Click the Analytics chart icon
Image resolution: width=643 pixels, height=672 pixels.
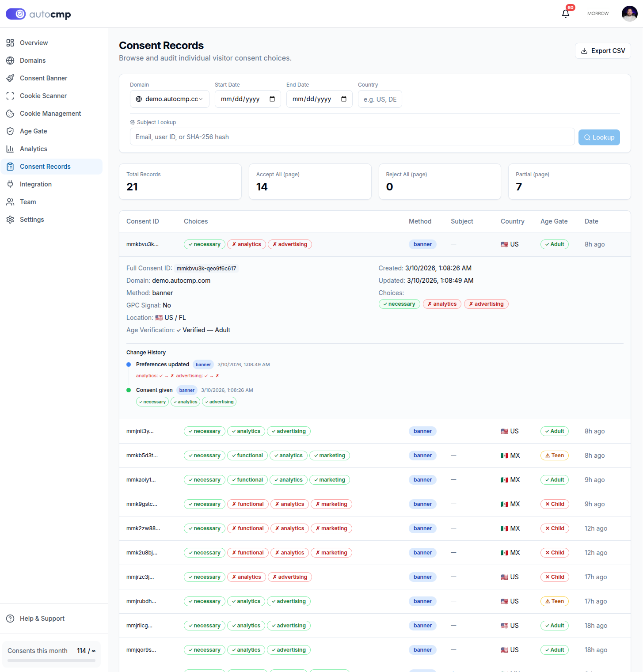point(10,149)
